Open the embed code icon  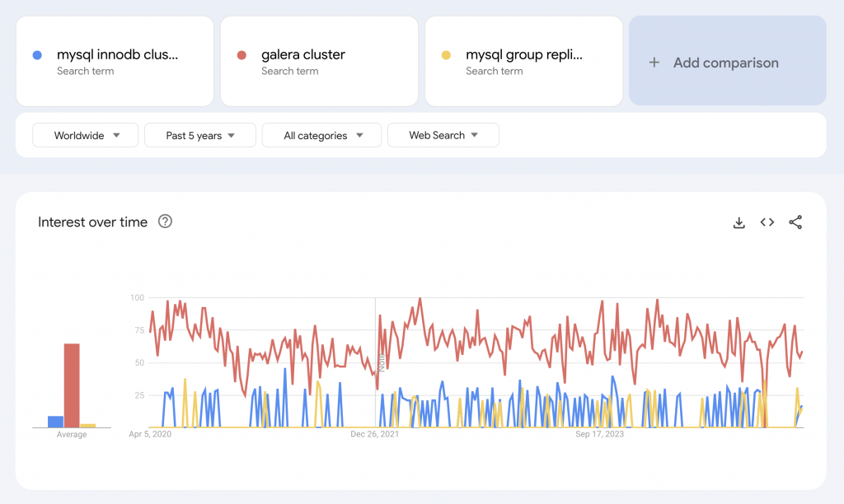[x=767, y=222]
